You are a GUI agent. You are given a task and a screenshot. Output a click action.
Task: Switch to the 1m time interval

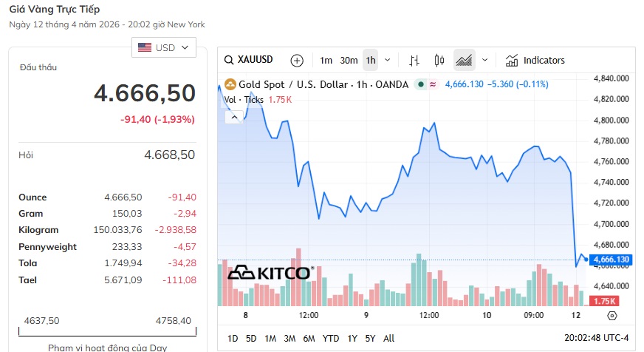tap(326, 60)
